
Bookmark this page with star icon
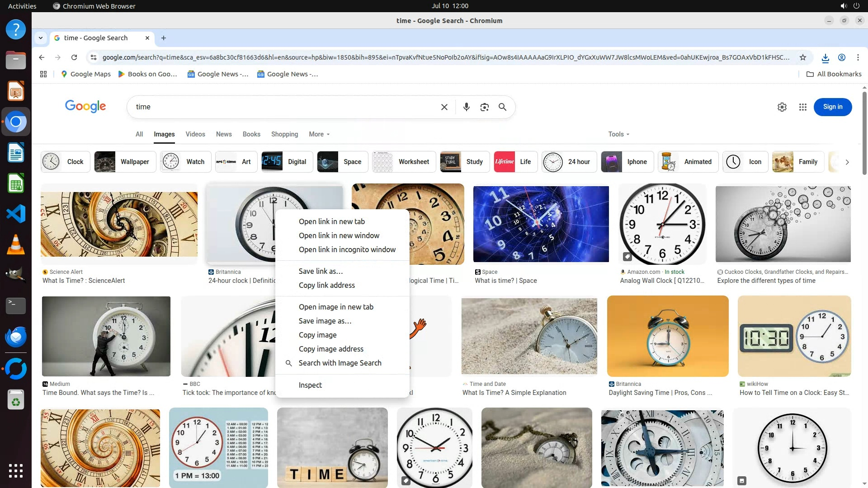pos(802,57)
